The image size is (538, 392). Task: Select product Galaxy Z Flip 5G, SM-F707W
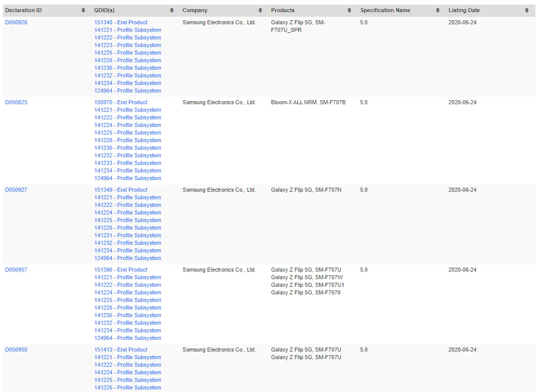(307, 277)
